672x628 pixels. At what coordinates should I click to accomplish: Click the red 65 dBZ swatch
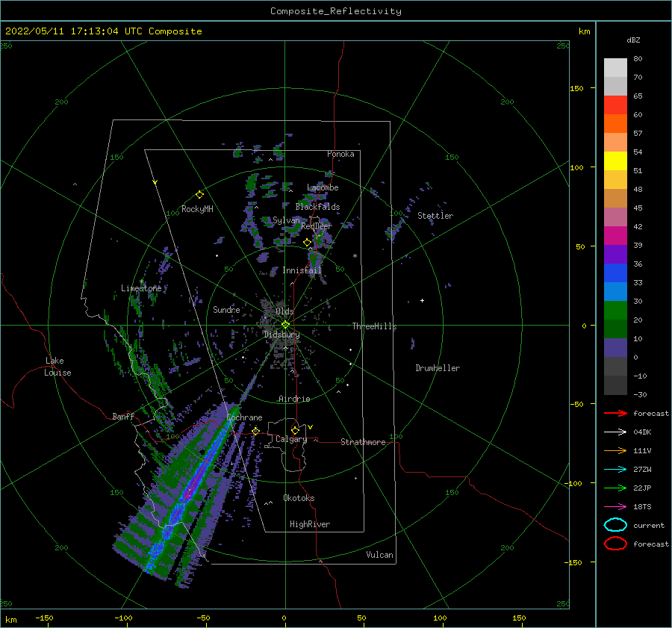pyautogui.click(x=615, y=105)
